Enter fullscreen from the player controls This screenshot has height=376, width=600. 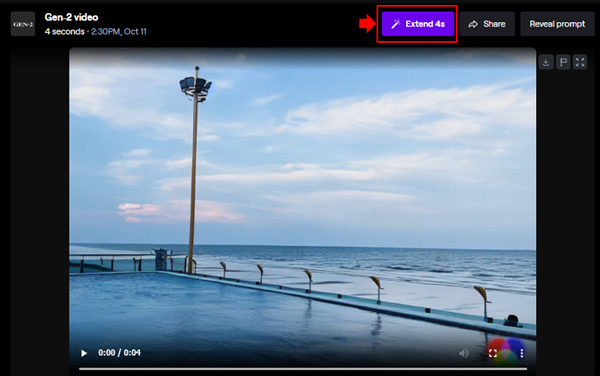coord(493,353)
